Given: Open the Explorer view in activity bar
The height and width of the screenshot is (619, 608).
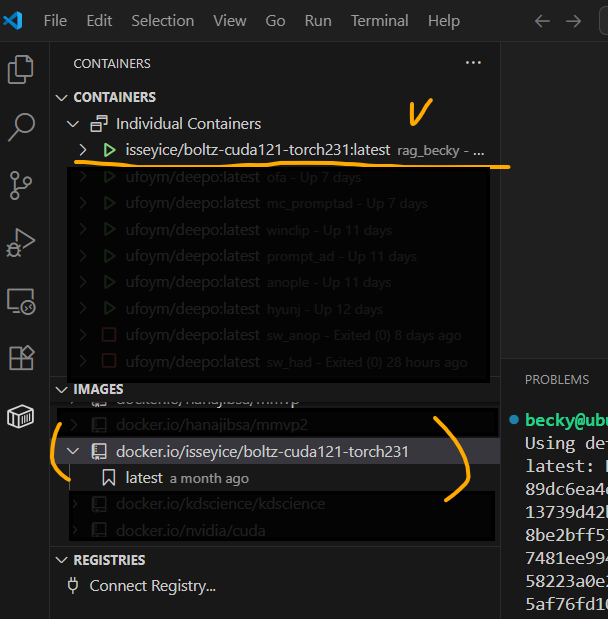Looking at the screenshot, I should [x=21, y=69].
